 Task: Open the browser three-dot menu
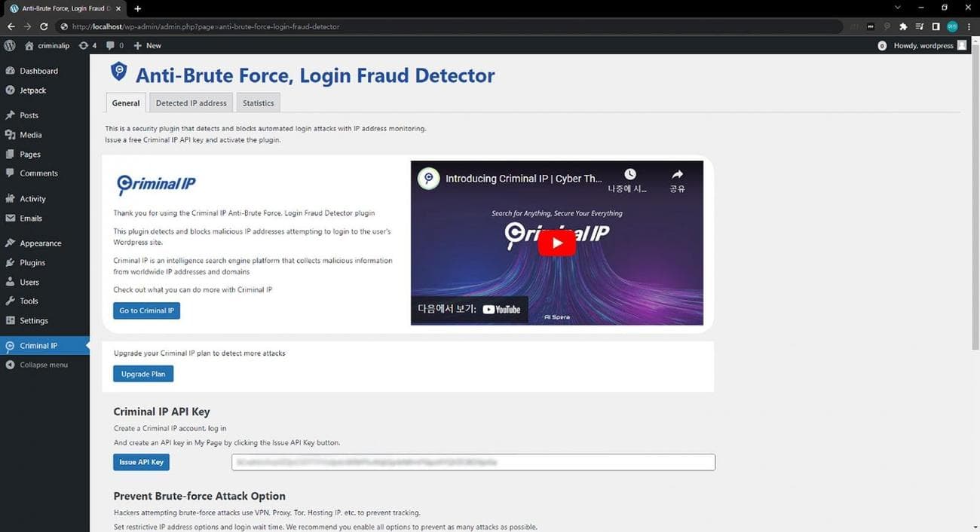pyautogui.click(x=969, y=26)
